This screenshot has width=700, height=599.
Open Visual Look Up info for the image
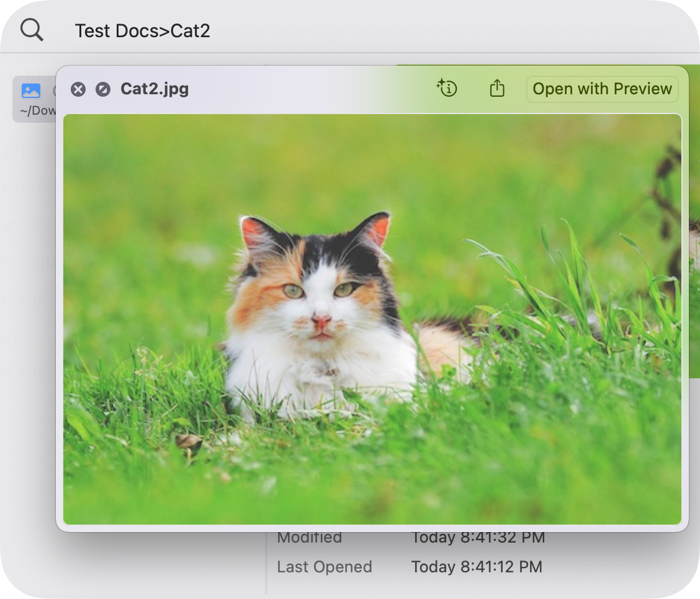(447, 89)
